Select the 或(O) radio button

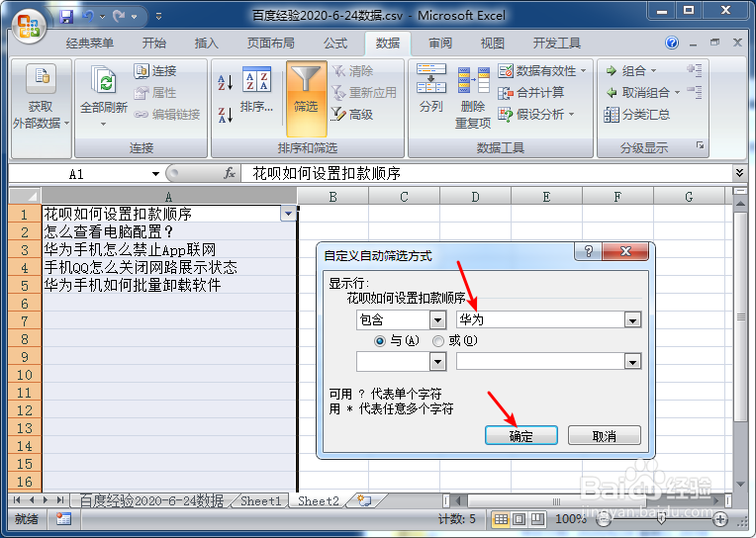tap(437, 341)
